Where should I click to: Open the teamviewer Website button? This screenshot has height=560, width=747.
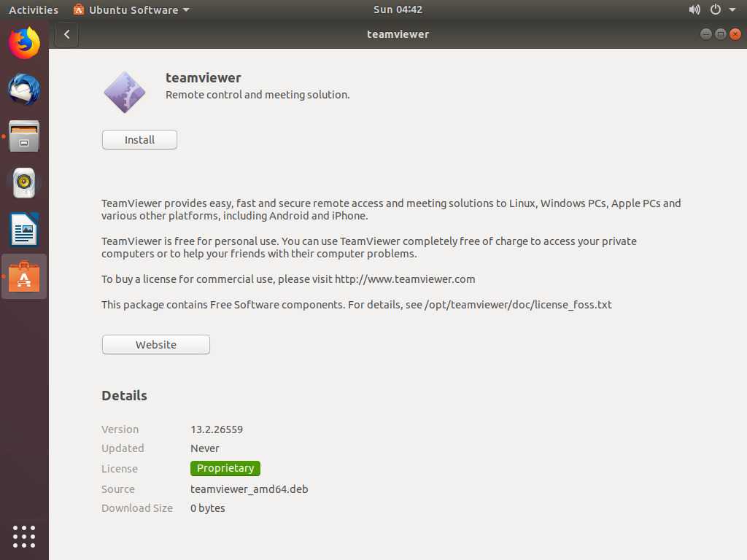tap(156, 345)
